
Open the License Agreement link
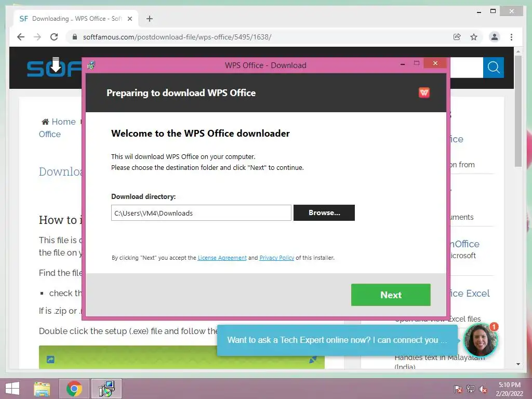click(x=222, y=258)
